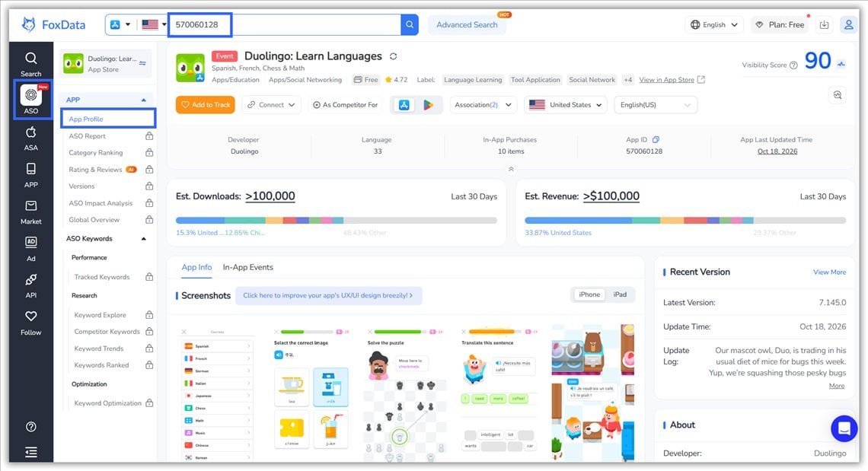Image resolution: width=868 pixels, height=471 pixels.
Task: Click More link in update log
Action: [x=837, y=386]
